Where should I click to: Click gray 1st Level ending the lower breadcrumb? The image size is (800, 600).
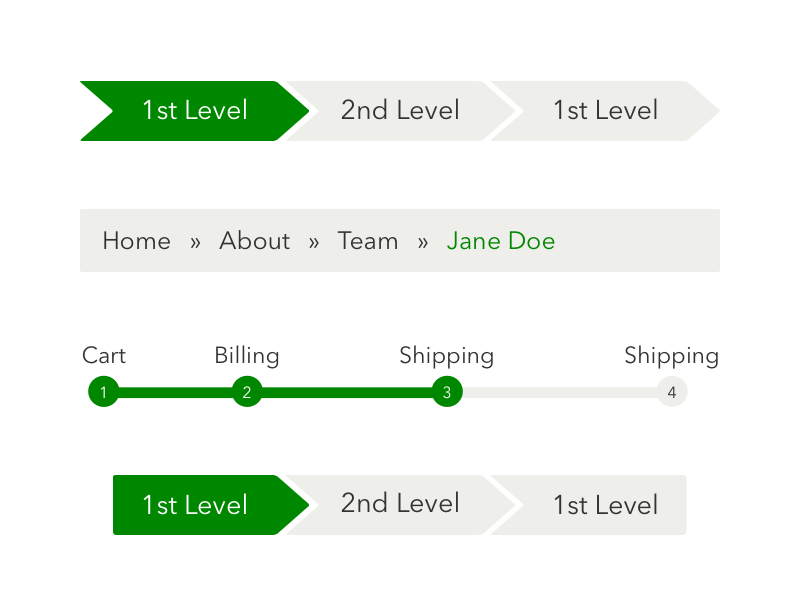pos(605,505)
